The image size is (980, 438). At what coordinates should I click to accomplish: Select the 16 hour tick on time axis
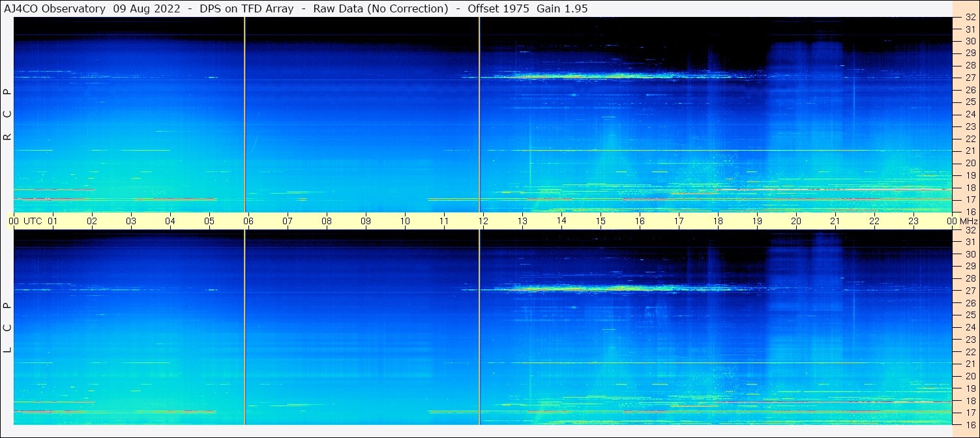640,221
